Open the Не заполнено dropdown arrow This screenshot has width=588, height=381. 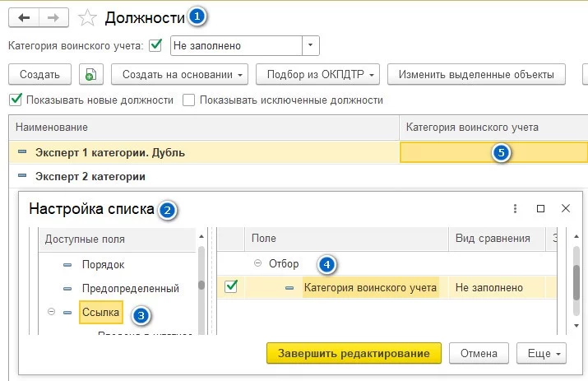point(311,45)
